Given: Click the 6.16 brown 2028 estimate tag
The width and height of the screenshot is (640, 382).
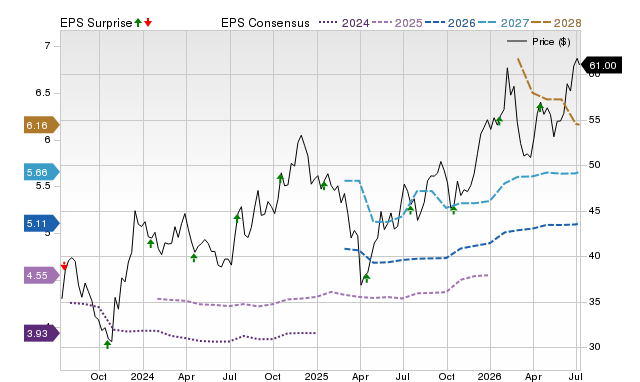Looking at the screenshot, I should point(42,125).
